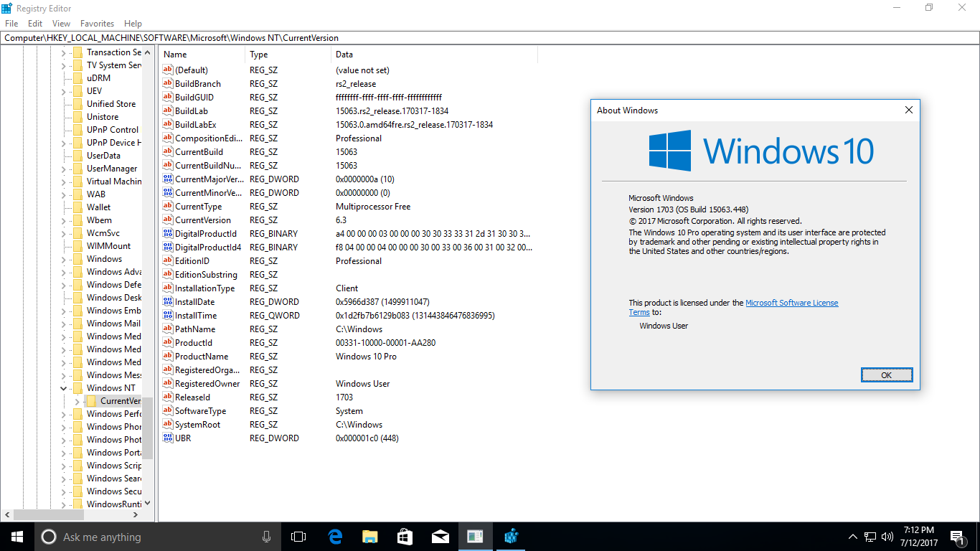Expand the WcmSvc tree node
The width and height of the screenshot is (980, 551).
coord(63,233)
